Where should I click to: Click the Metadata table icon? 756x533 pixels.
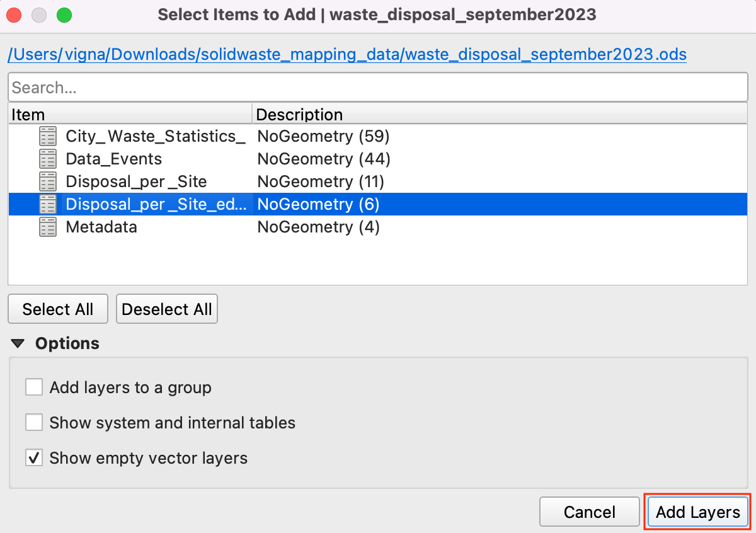[x=48, y=227]
